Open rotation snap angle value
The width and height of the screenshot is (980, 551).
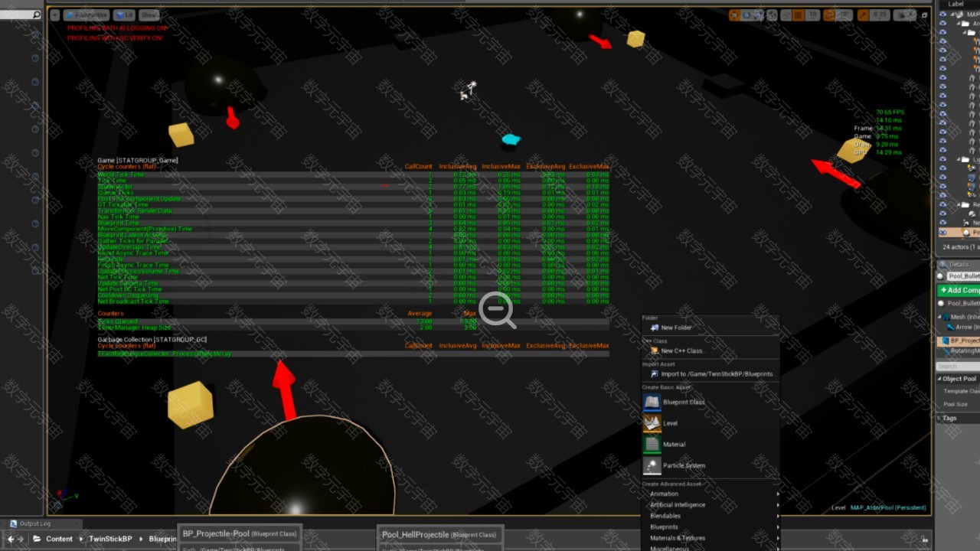[x=844, y=15]
